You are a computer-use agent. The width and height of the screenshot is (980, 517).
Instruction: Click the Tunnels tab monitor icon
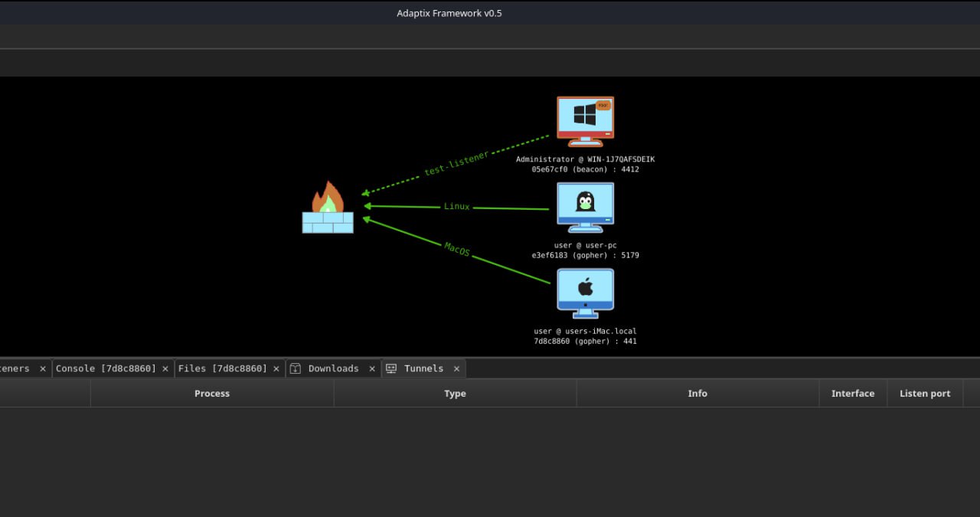(x=391, y=368)
